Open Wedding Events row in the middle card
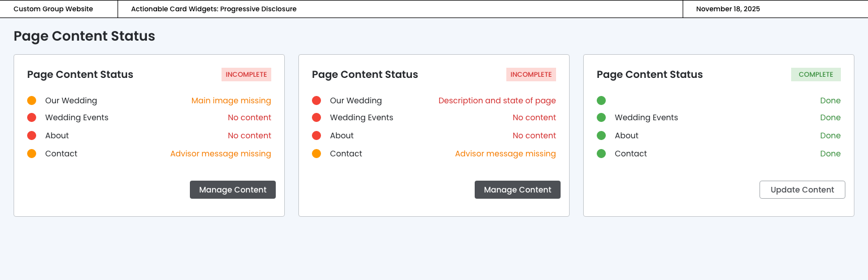868x280 pixels. [362, 117]
